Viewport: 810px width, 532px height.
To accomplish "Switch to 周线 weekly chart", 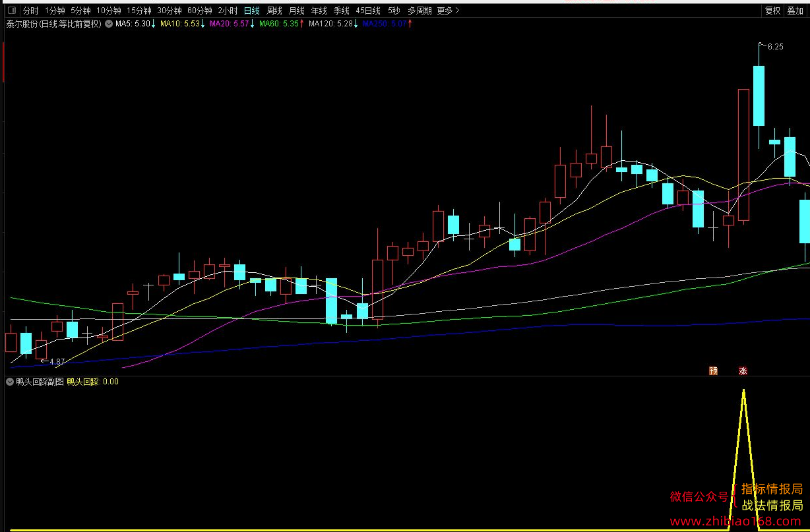I will point(274,11).
